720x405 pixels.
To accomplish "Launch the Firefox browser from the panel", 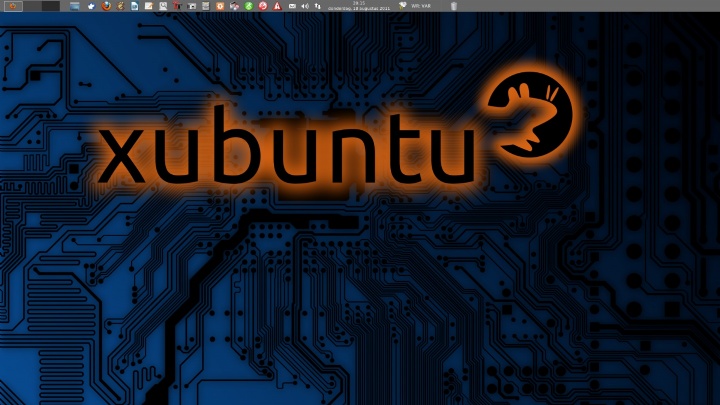I will (106, 6).
